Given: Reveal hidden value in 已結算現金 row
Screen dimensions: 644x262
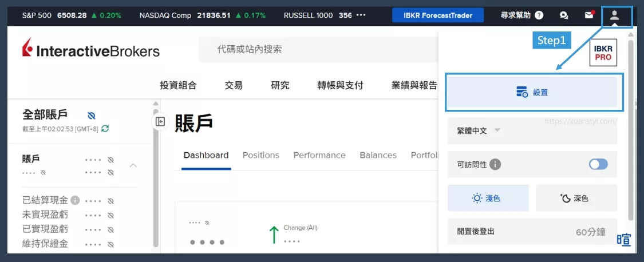Looking at the screenshot, I should tap(110, 201).
